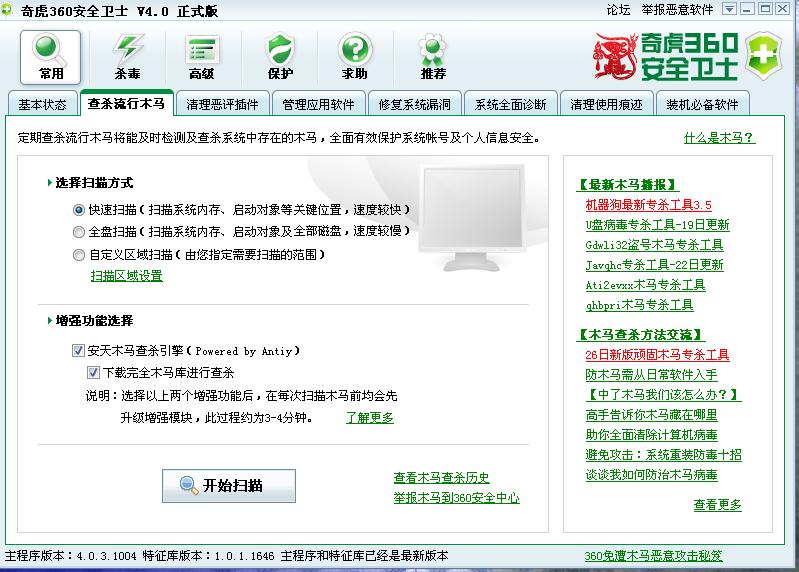Open U盘病毒专杀工具-19日更新 link
Screen dimensions: 799x572
click(x=657, y=225)
